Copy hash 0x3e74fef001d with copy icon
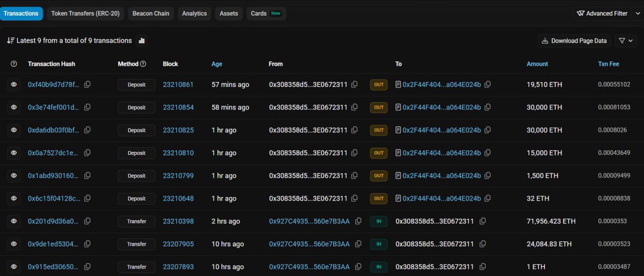 [x=87, y=107]
